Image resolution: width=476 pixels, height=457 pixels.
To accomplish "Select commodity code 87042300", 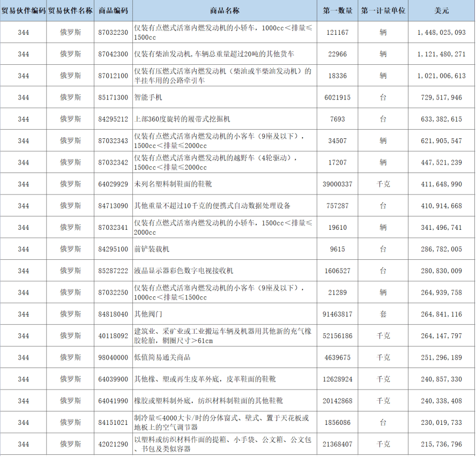I will 113,54.
